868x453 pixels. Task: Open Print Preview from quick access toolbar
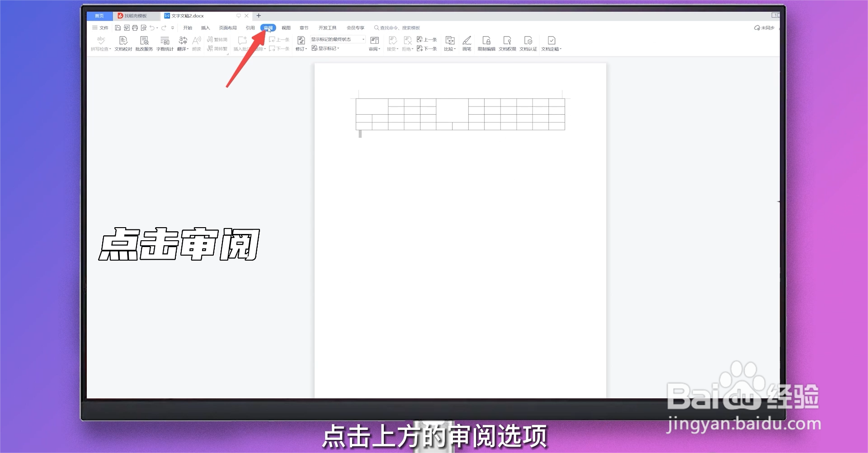click(x=143, y=28)
